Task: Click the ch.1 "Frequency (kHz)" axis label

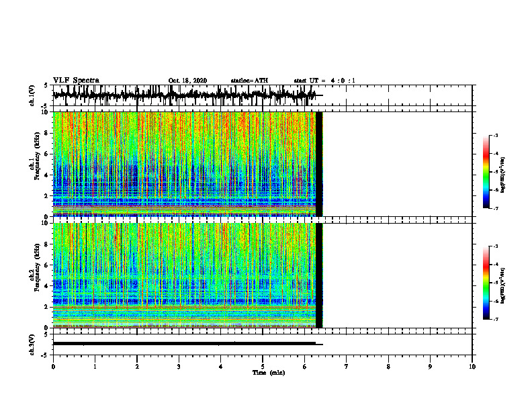Action: 37,156
